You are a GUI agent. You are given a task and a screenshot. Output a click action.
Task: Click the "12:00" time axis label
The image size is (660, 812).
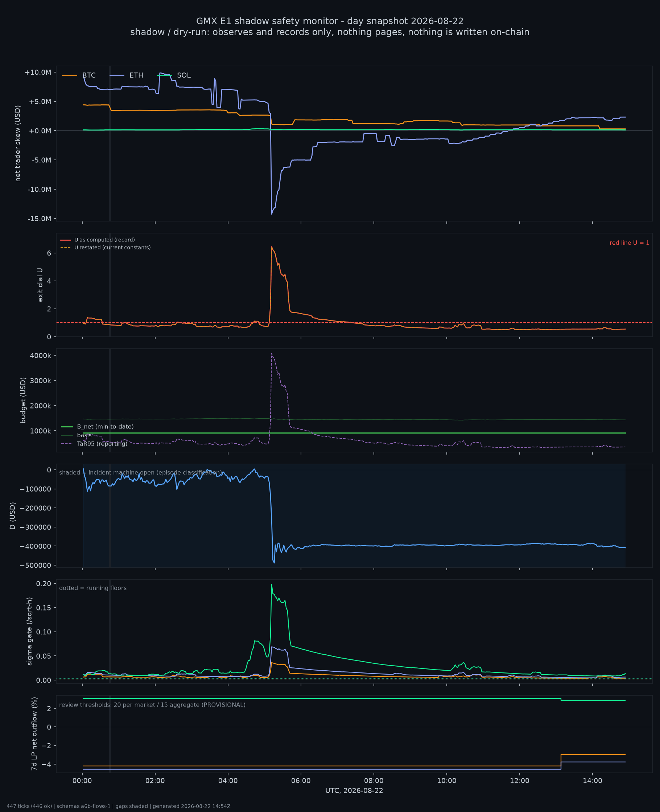(x=520, y=781)
